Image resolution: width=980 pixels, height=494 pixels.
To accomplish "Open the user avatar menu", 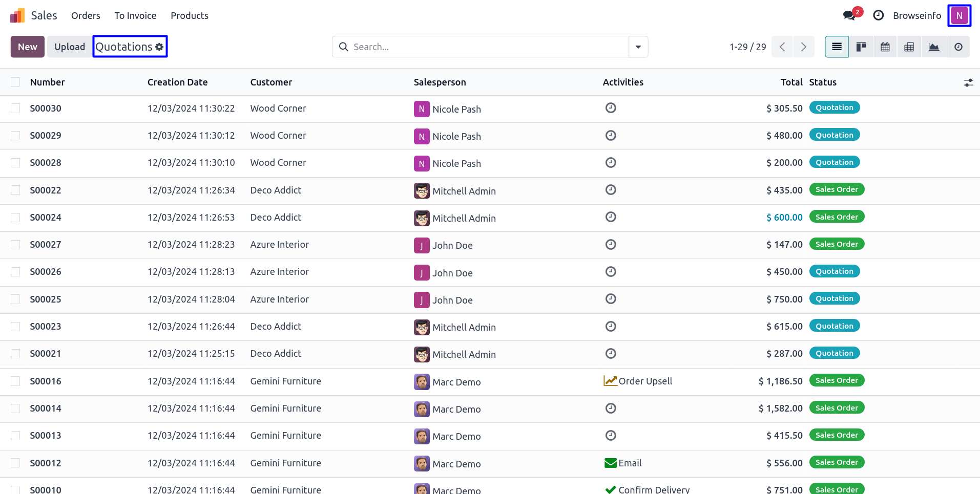I will 958,15.
